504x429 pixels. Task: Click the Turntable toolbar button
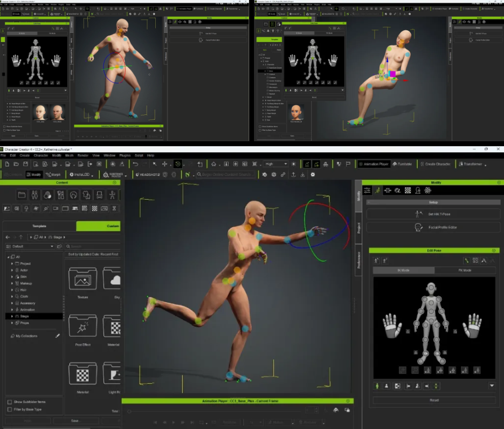click(402, 164)
